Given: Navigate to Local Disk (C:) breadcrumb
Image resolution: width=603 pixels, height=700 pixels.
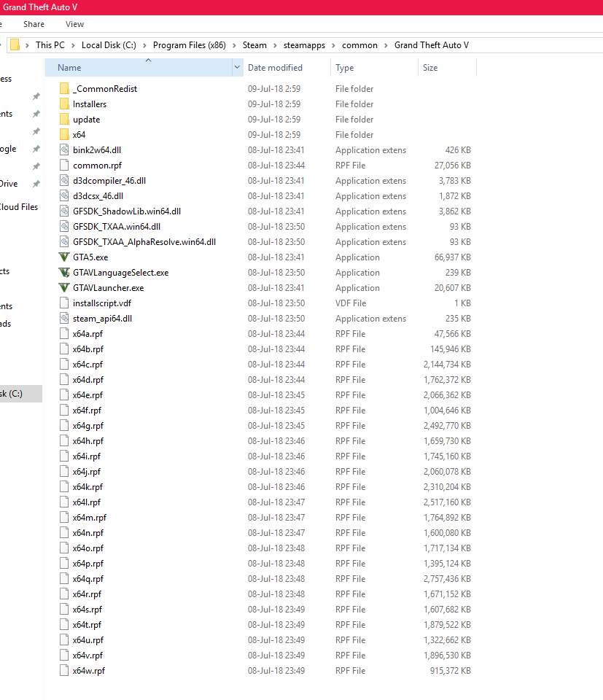Looking at the screenshot, I should click(109, 45).
